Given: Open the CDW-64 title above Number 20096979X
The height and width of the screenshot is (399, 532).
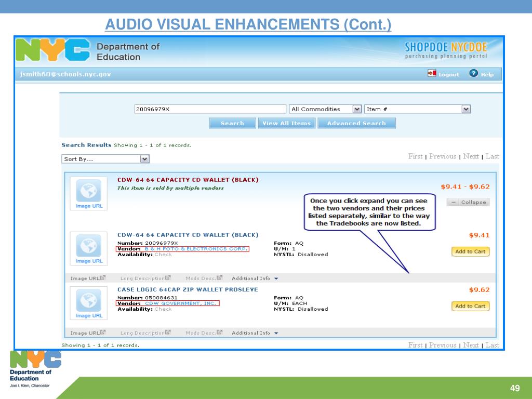Looking at the screenshot, I should (x=188, y=235).
